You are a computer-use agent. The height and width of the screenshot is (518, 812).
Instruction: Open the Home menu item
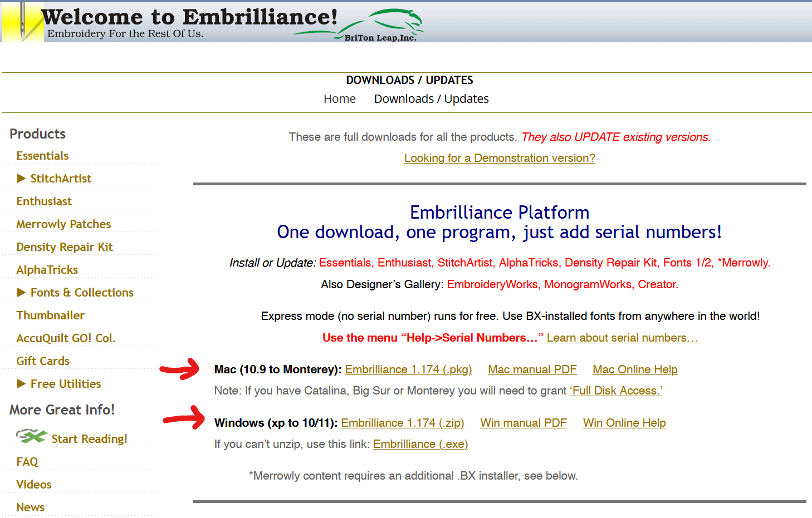[x=340, y=99]
